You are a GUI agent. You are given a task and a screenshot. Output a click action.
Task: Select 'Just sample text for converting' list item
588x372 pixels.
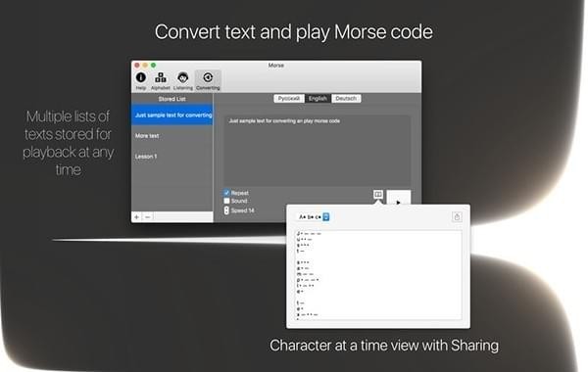pos(172,115)
